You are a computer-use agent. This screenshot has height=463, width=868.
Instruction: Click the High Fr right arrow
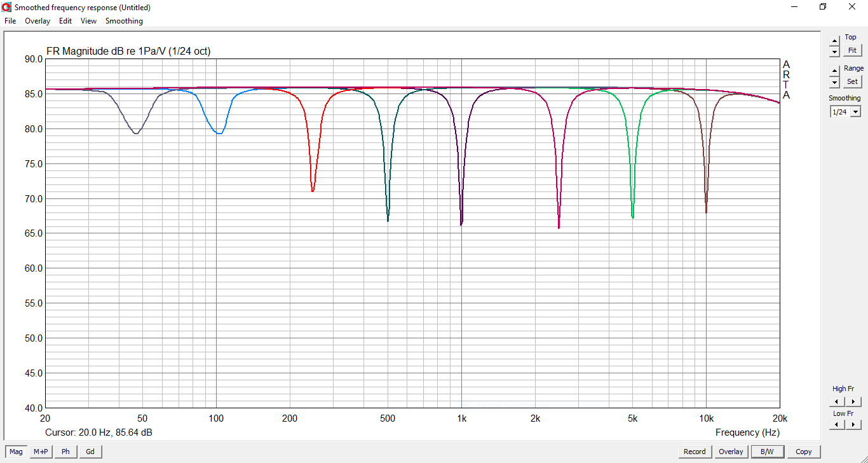(x=853, y=401)
